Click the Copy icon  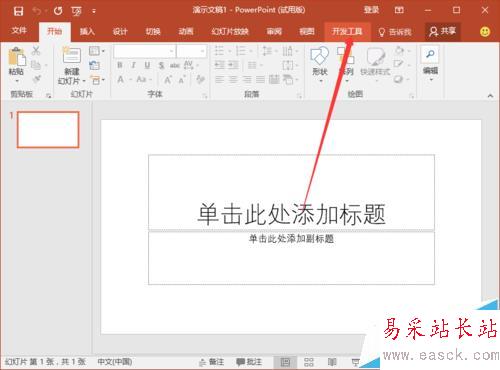coord(36,65)
